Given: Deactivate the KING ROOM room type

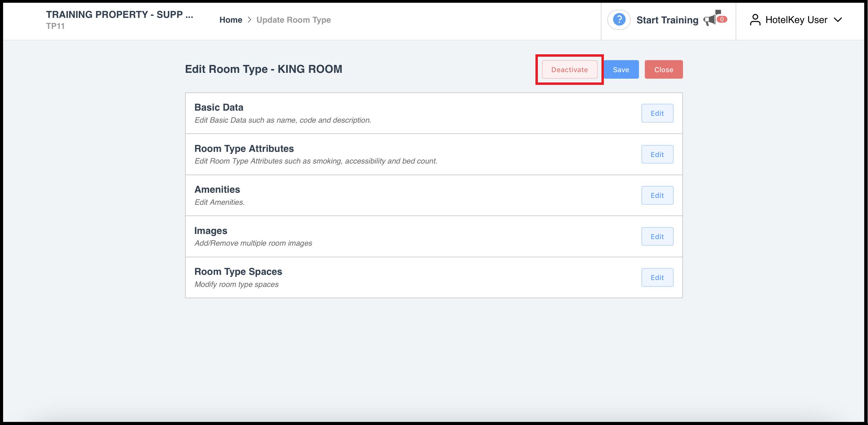Looking at the screenshot, I should pyautogui.click(x=569, y=69).
